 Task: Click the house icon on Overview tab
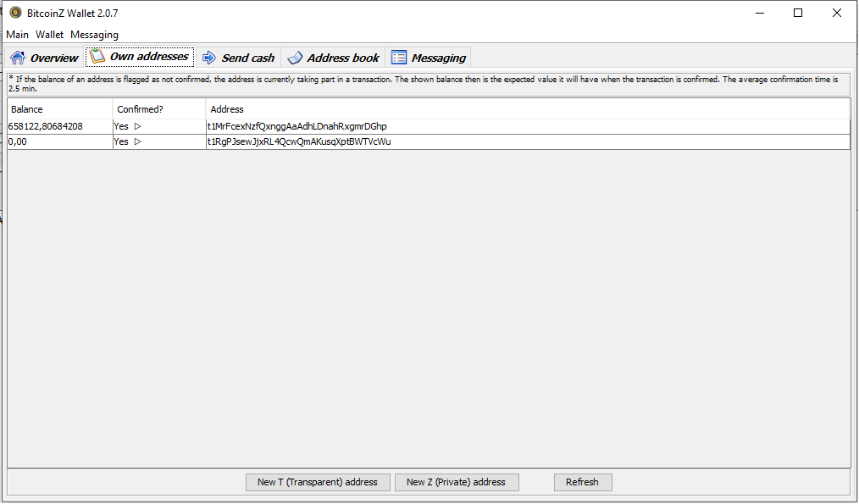coord(18,58)
